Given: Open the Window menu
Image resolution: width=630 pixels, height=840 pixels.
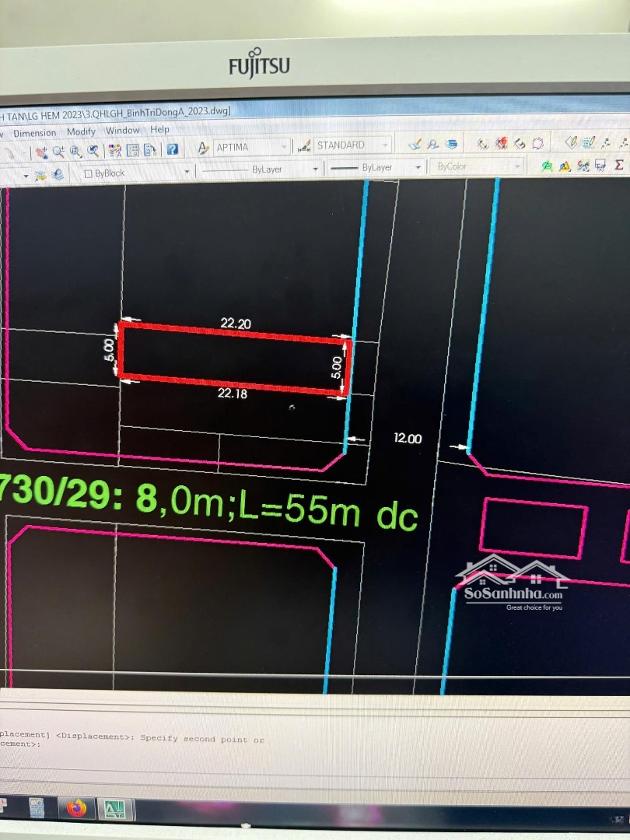Looking at the screenshot, I should pyautogui.click(x=122, y=131).
